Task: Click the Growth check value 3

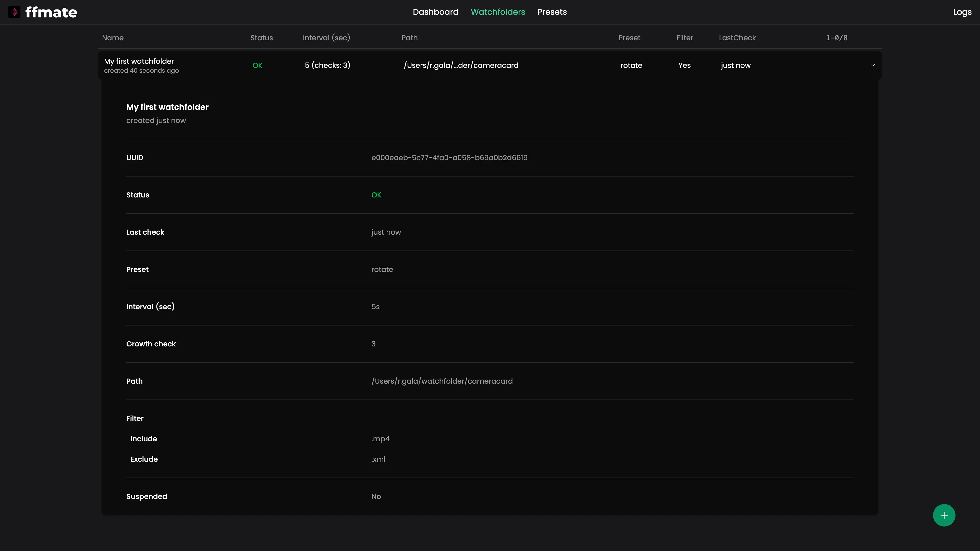Action: 373,344
